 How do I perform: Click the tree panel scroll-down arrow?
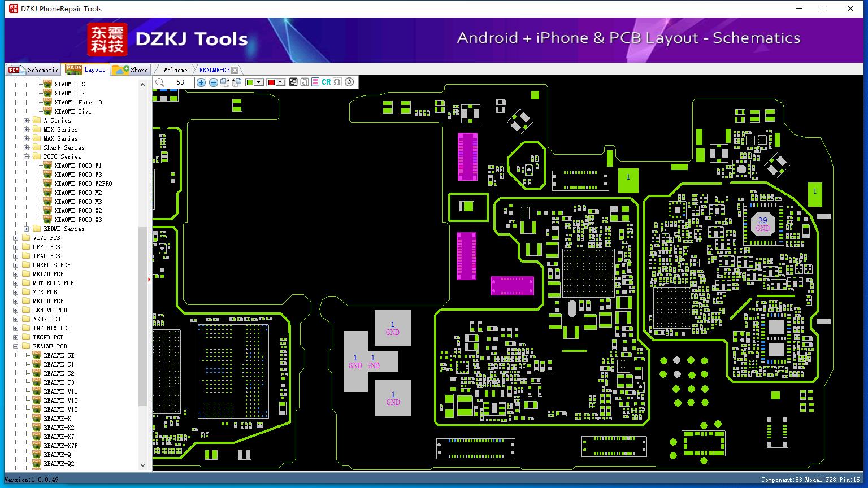point(142,465)
